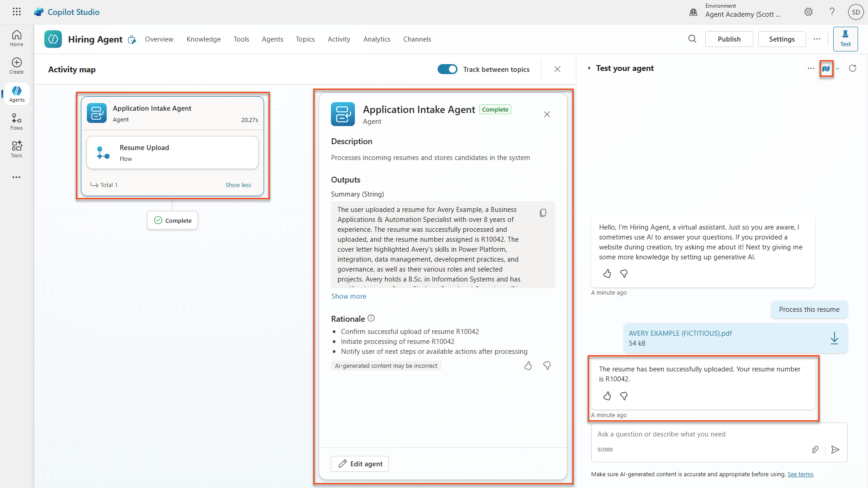Viewport: 868px width, 488px height.
Task: Click the activity map icon in test panel
Action: click(826, 69)
